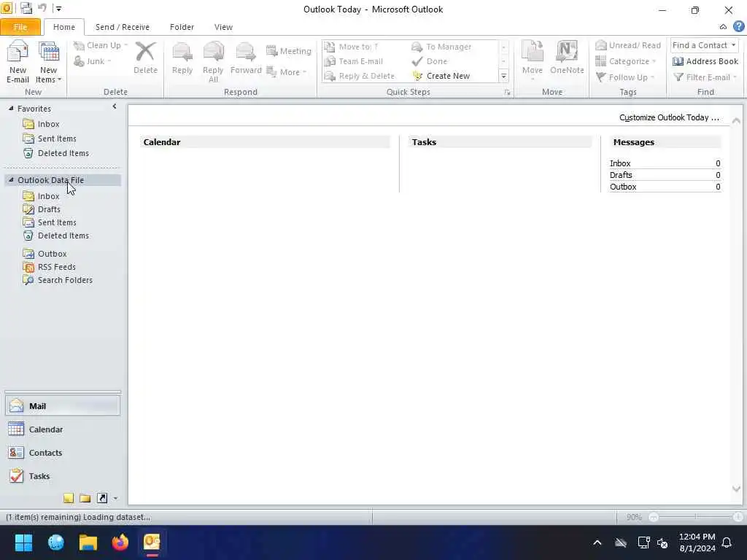Open Shortcuts icon in navigation bar

click(102, 498)
